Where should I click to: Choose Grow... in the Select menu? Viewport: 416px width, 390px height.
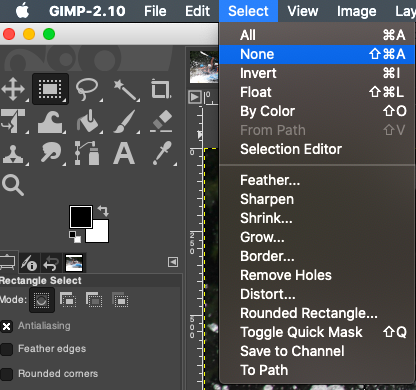click(x=317, y=237)
